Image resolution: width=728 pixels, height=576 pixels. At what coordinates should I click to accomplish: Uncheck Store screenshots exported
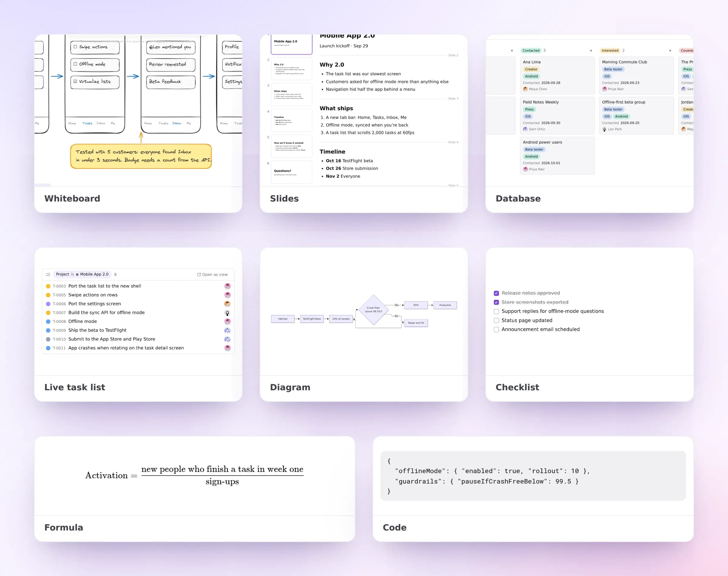tap(496, 303)
